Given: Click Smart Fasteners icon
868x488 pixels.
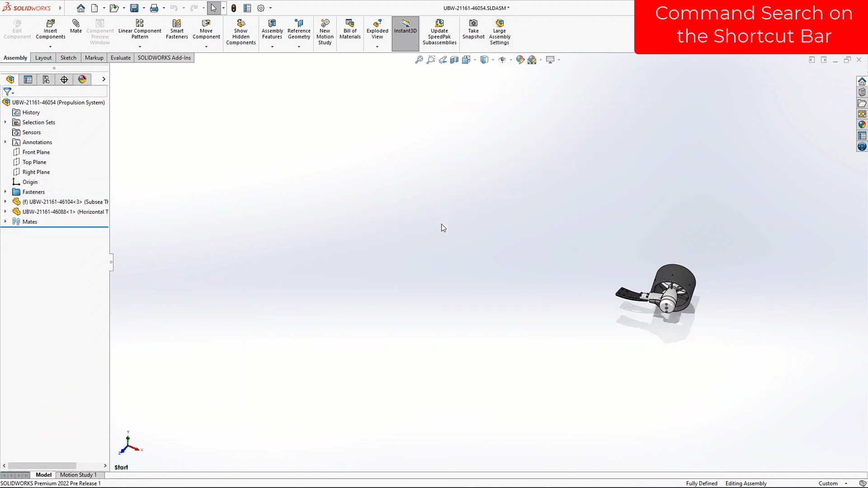Looking at the screenshot, I should 177,29.
